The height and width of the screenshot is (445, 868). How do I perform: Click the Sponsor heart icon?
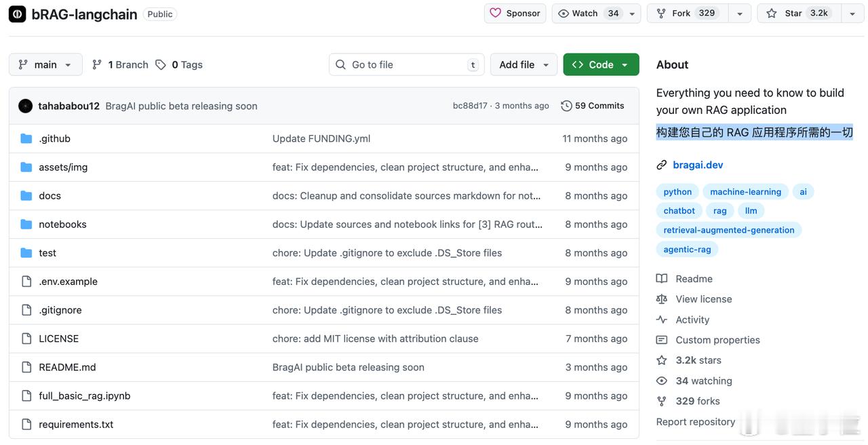(496, 13)
